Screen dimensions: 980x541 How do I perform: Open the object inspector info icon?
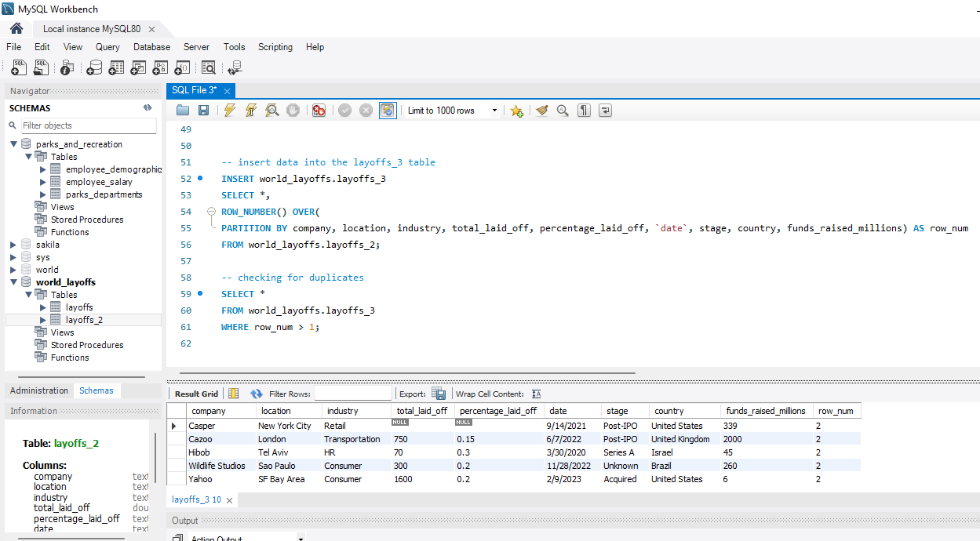pos(67,68)
